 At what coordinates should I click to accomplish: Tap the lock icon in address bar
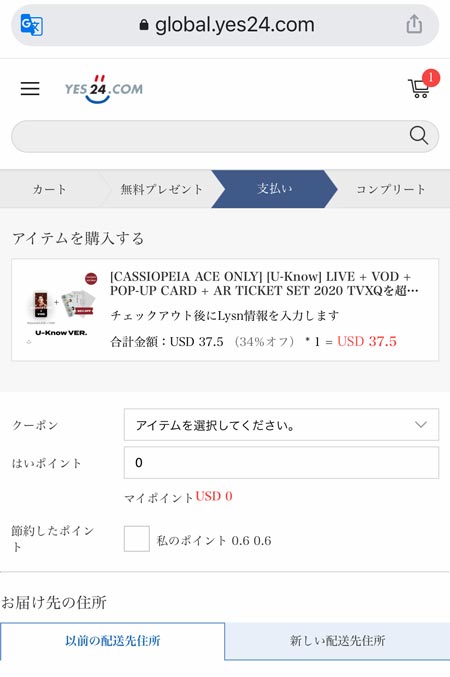(x=144, y=25)
